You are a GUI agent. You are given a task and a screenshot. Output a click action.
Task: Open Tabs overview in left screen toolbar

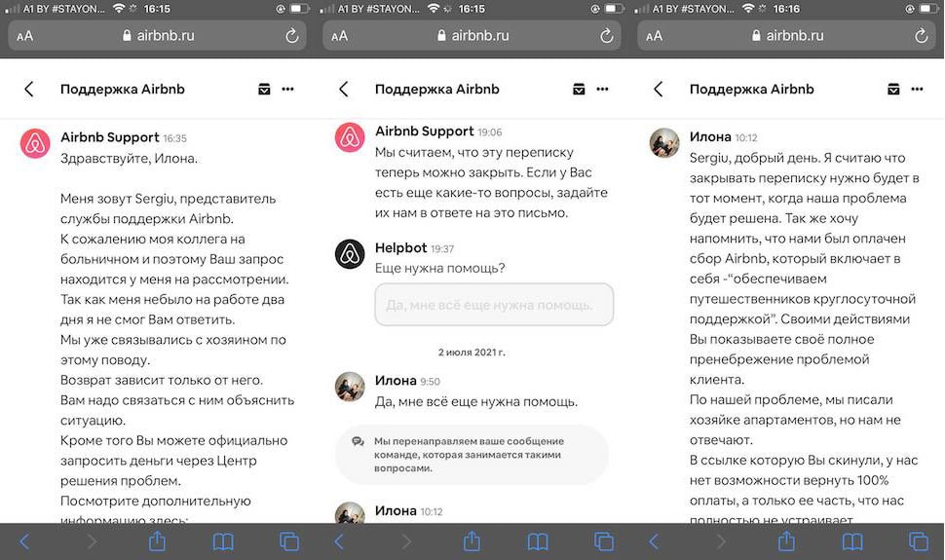tap(289, 541)
